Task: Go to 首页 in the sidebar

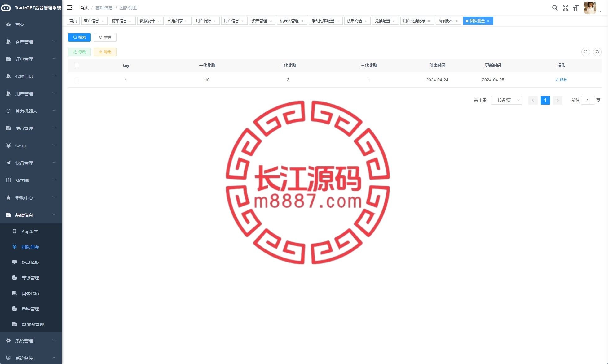Action: click(x=31, y=24)
